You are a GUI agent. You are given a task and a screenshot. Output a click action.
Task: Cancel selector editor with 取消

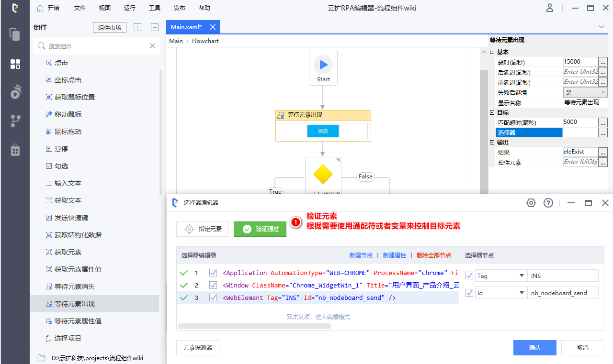coord(583,348)
